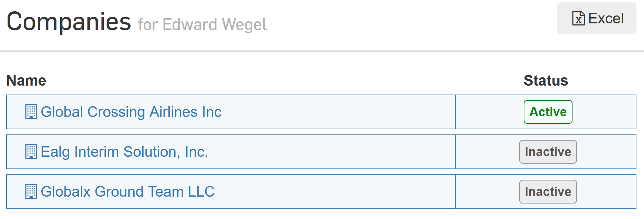
Task: Select the Globalx Ground Team table row
Action: click(x=321, y=192)
